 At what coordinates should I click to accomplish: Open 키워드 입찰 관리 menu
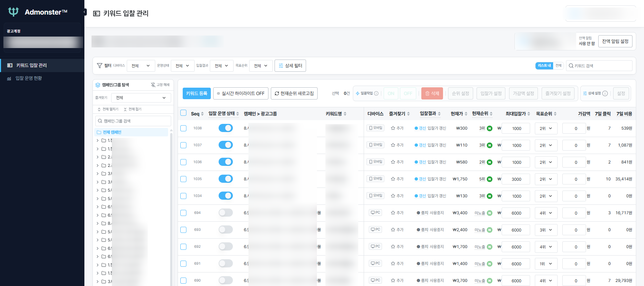(x=42, y=65)
